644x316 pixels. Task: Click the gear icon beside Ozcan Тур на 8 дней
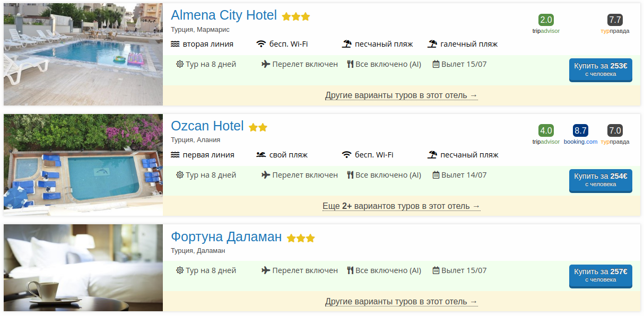click(180, 175)
